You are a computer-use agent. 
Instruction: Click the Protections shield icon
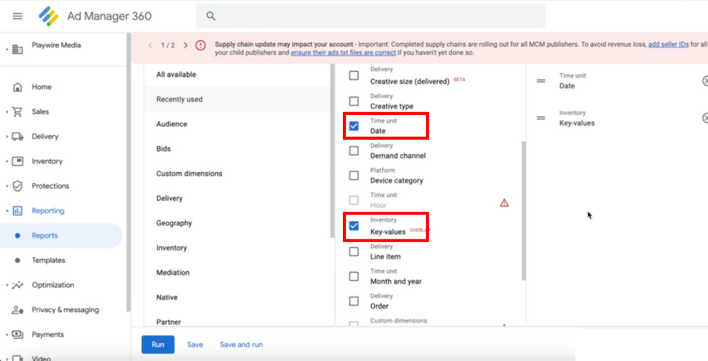click(17, 186)
